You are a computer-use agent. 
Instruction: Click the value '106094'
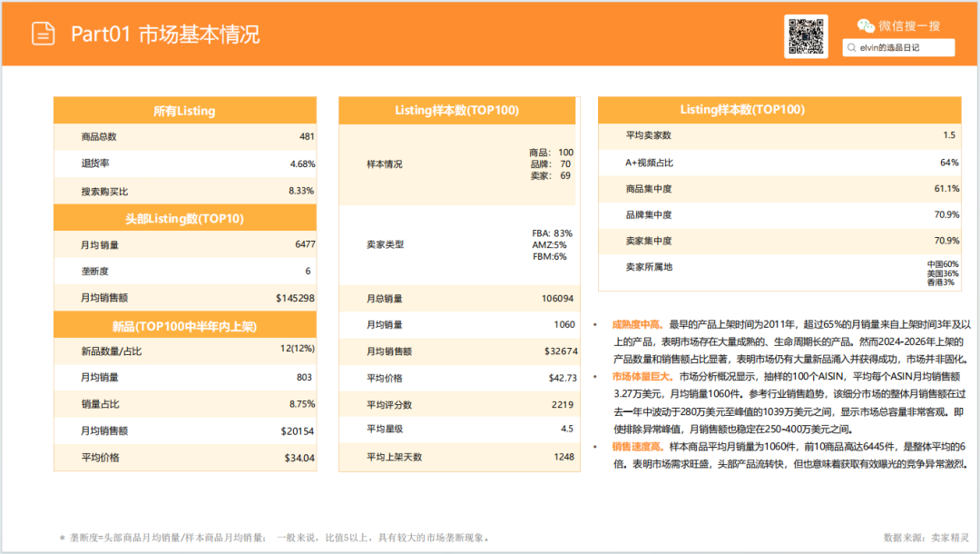click(x=557, y=298)
